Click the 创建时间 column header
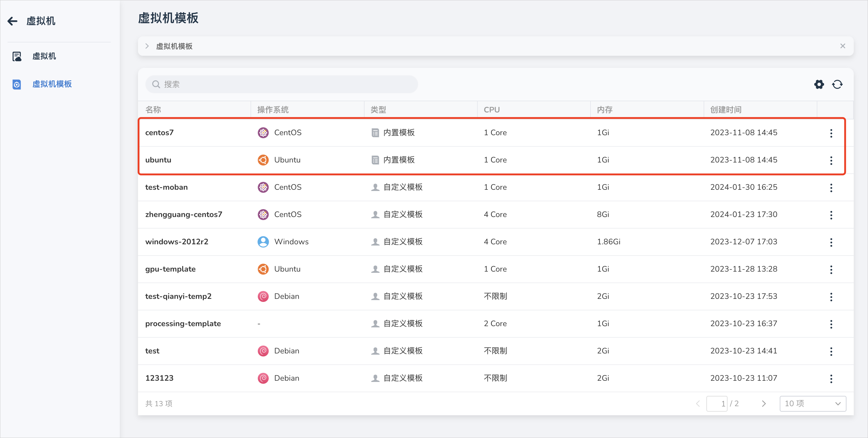 (x=726, y=110)
